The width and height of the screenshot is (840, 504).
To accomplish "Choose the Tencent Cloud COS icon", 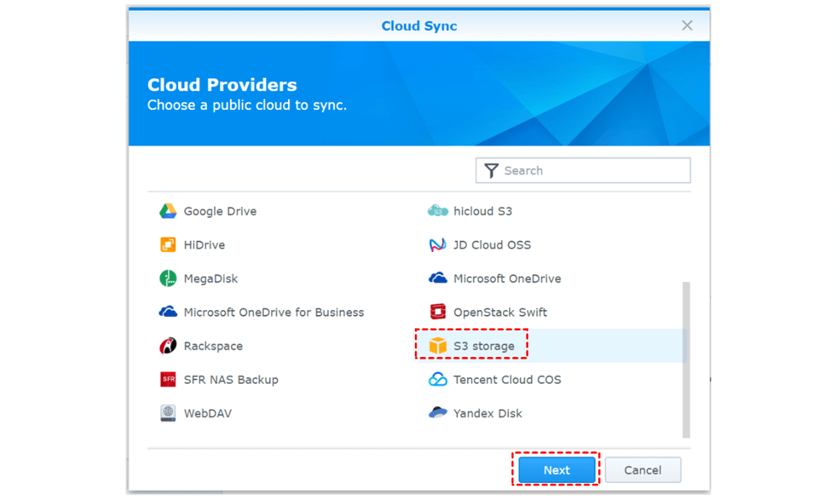I will click(x=438, y=380).
